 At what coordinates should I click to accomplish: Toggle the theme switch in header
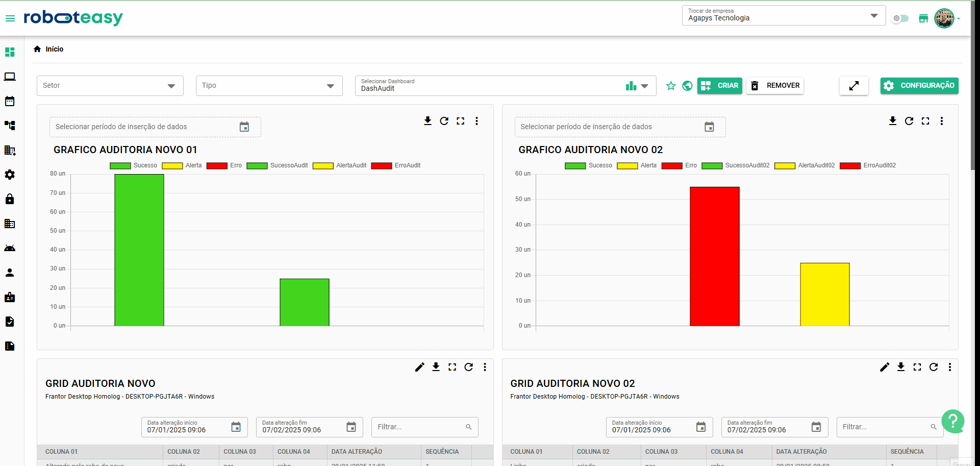[900, 18]
